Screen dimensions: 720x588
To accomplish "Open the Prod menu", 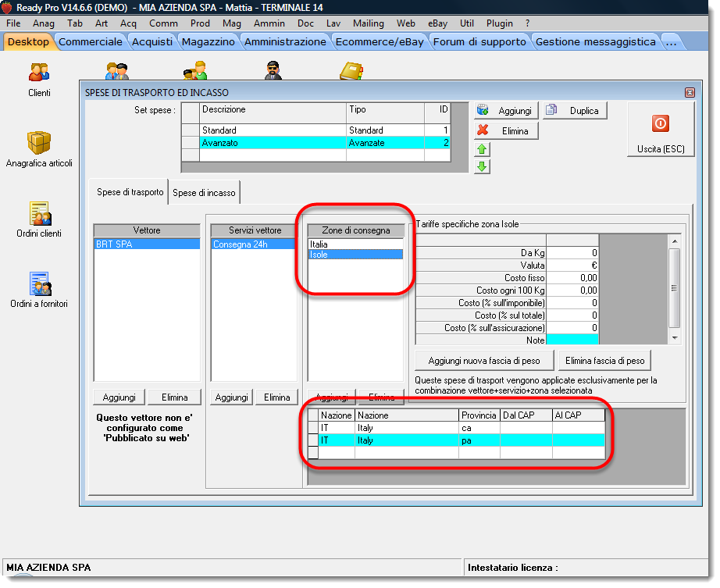I will (x=200, y=23).
